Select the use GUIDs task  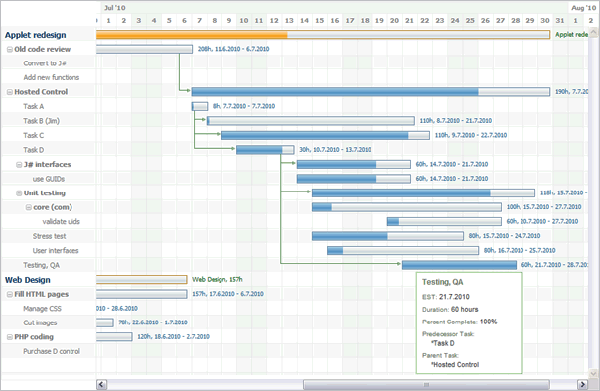coord(48,179)
